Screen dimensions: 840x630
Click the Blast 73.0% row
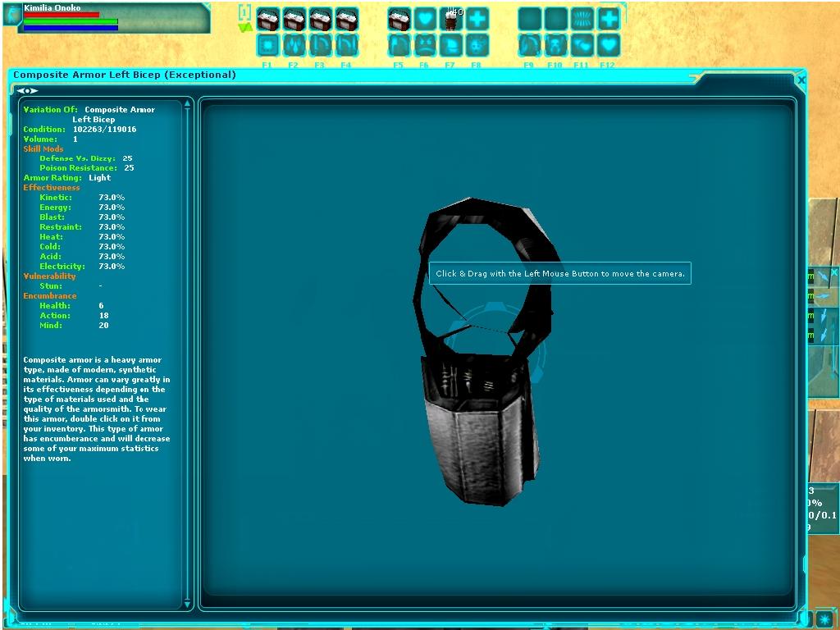(x=82, y=217)
